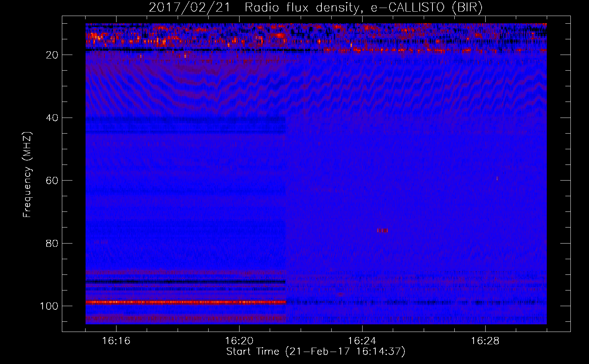This screenshot has height=364, width=589.
Task: Click the time tick label '16:24'
Action: 362,341
